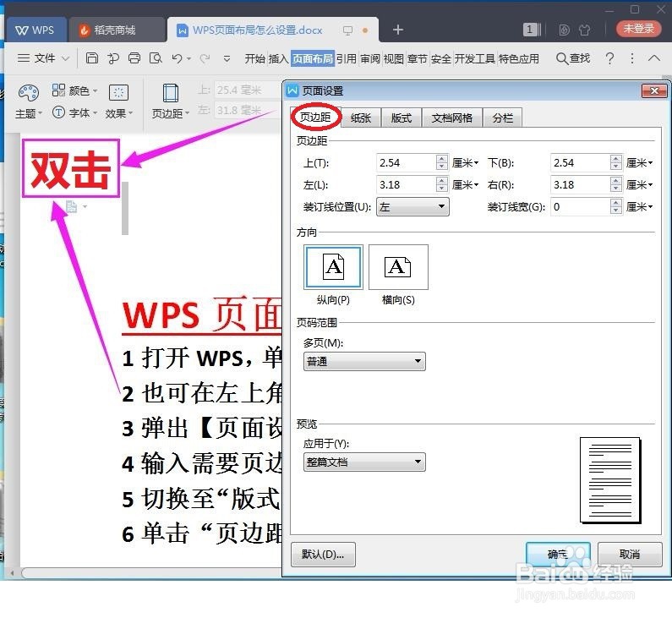Open the 开发工具 ribbon tab
The image size is (672, 618).
tap(474, 58)
